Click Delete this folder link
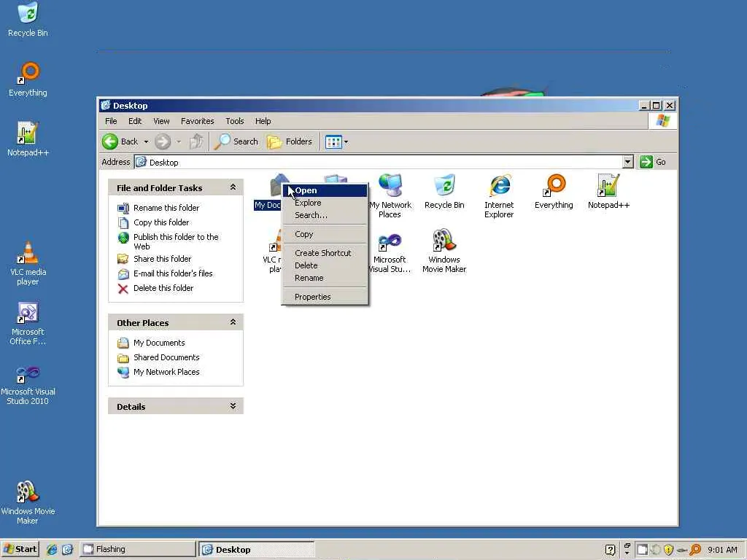The width and height of the screenshot is (747, 560). click(x=163, y=288)
